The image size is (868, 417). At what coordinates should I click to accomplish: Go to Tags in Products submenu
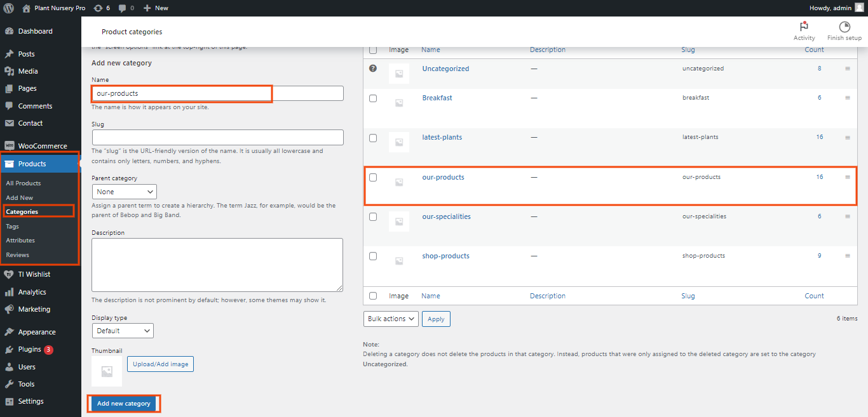(x=12, y=226)
